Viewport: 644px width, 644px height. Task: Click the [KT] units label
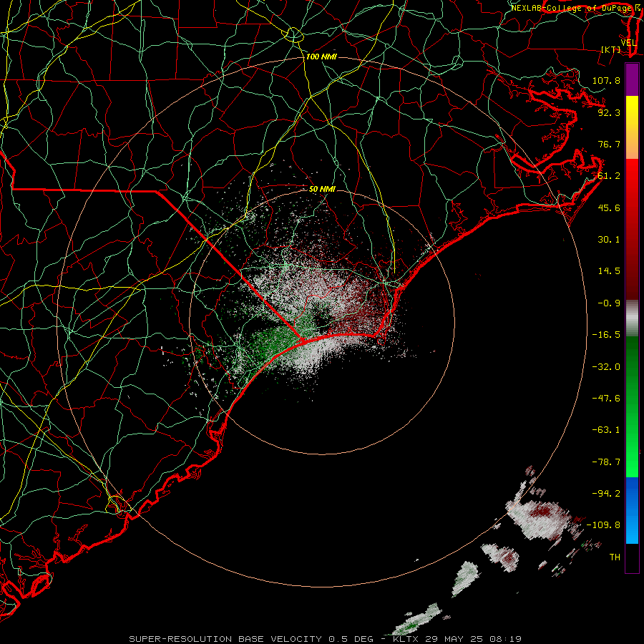(611, 49)
